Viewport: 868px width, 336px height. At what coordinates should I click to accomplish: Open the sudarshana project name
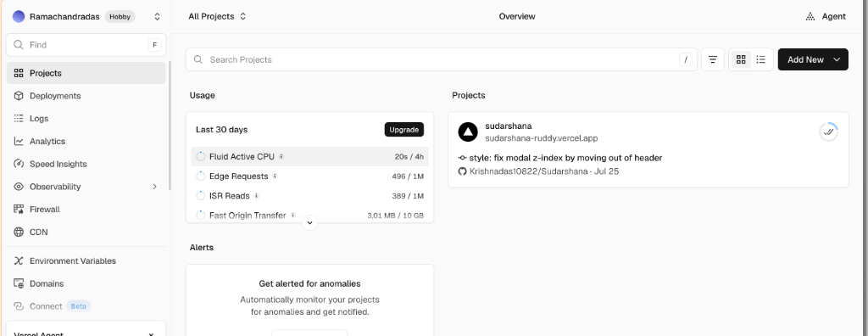pos(509,126)
